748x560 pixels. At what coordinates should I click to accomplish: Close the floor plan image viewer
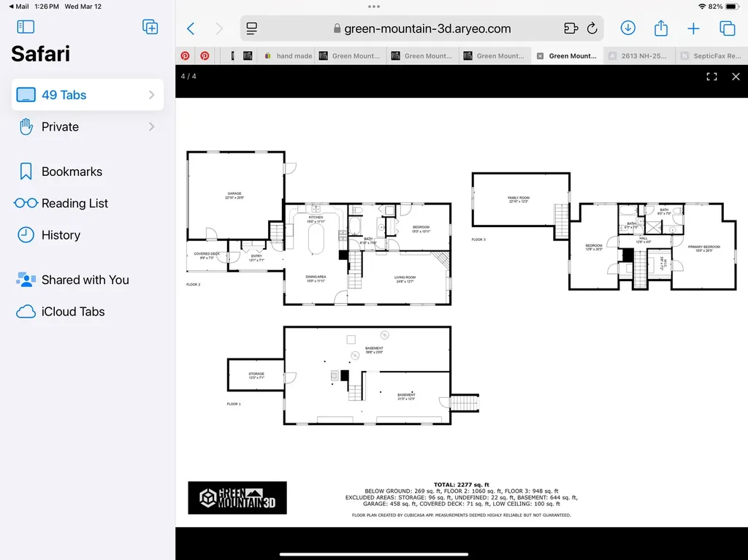(x=736, y=77)
